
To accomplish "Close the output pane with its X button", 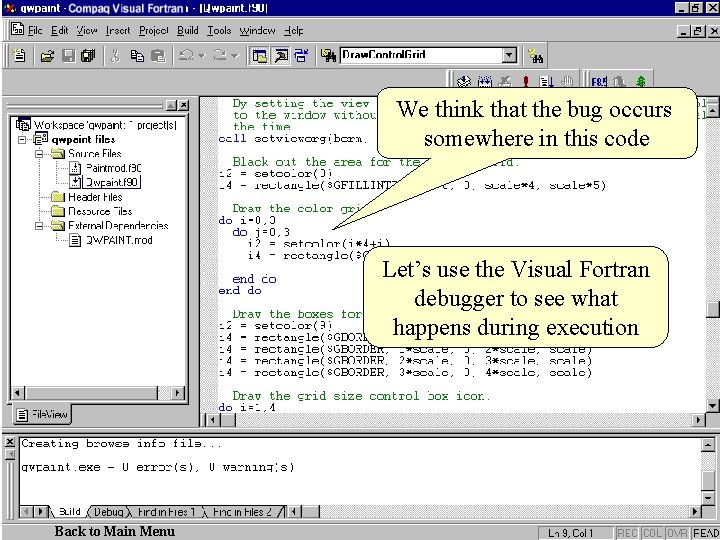I will (x=10, y=442).
